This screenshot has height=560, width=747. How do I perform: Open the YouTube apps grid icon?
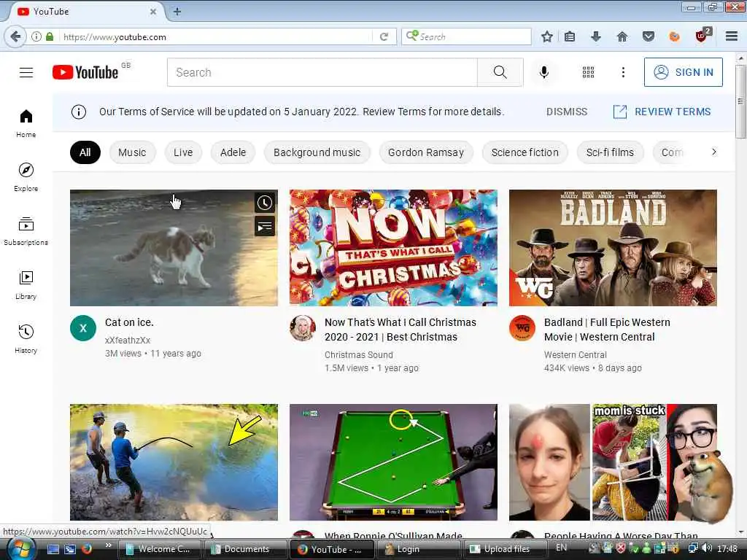tap(588, 72)
